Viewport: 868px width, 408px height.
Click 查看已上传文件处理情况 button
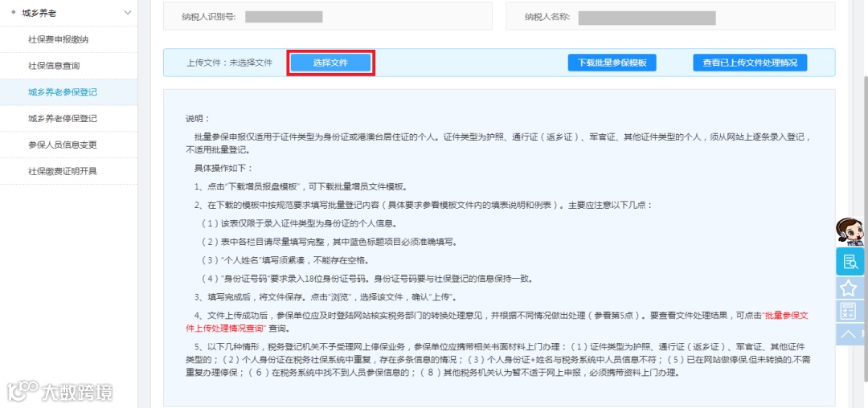pos(750,63)
